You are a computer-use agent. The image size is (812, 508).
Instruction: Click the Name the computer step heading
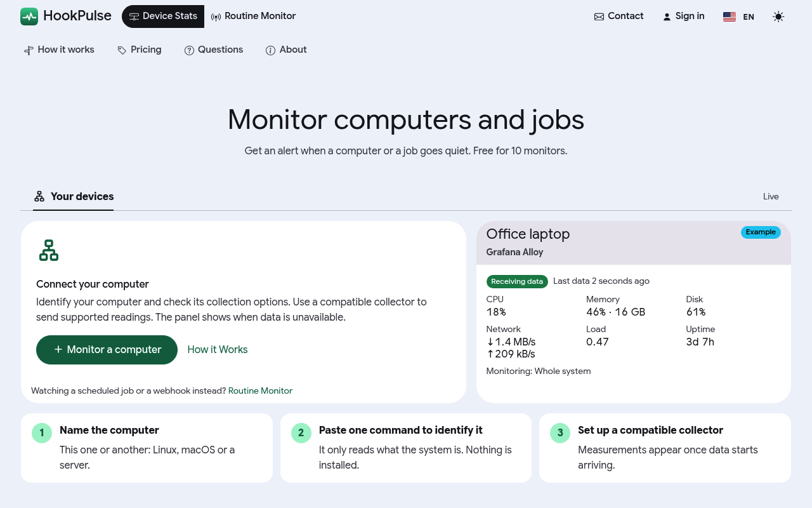coord(109,431)
